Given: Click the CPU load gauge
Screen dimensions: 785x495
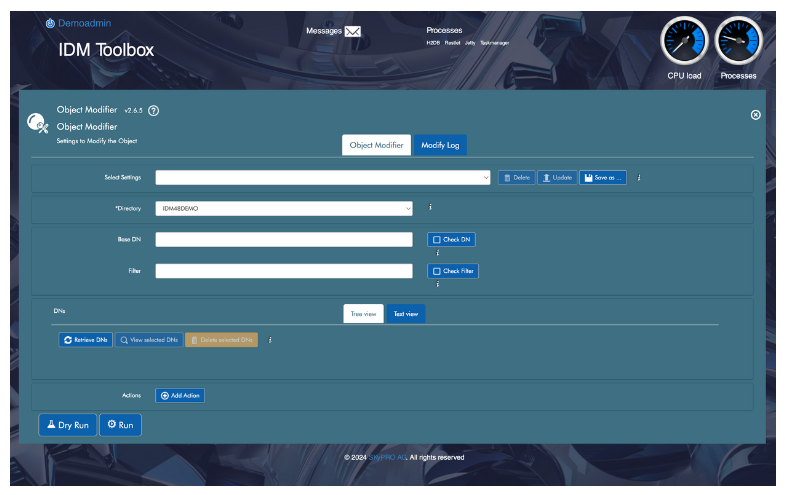Looking at the screenshot, I should pos(684,42).
